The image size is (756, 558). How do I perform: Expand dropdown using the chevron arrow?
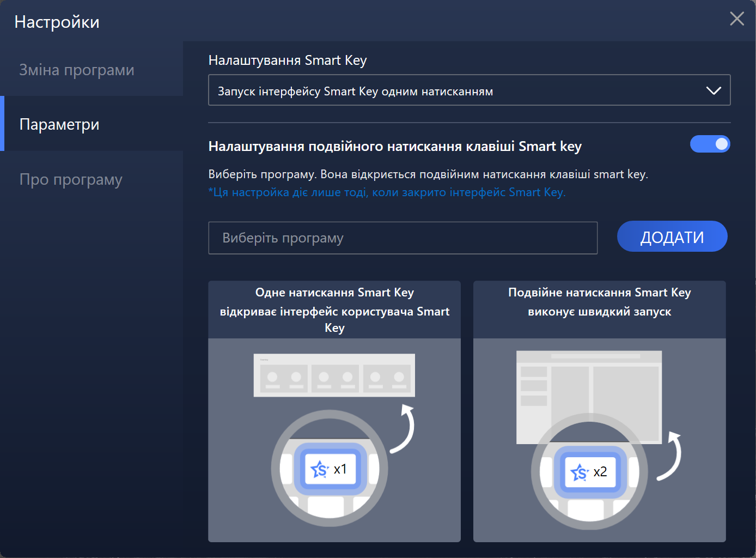(x=714, y=90)
